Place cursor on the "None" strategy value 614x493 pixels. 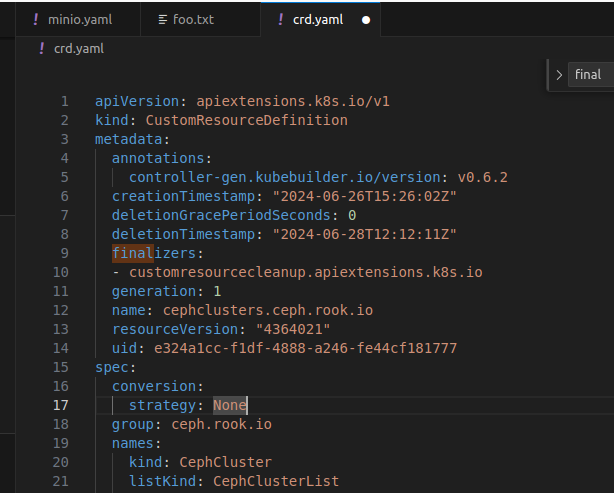click(x=229, y=405)
